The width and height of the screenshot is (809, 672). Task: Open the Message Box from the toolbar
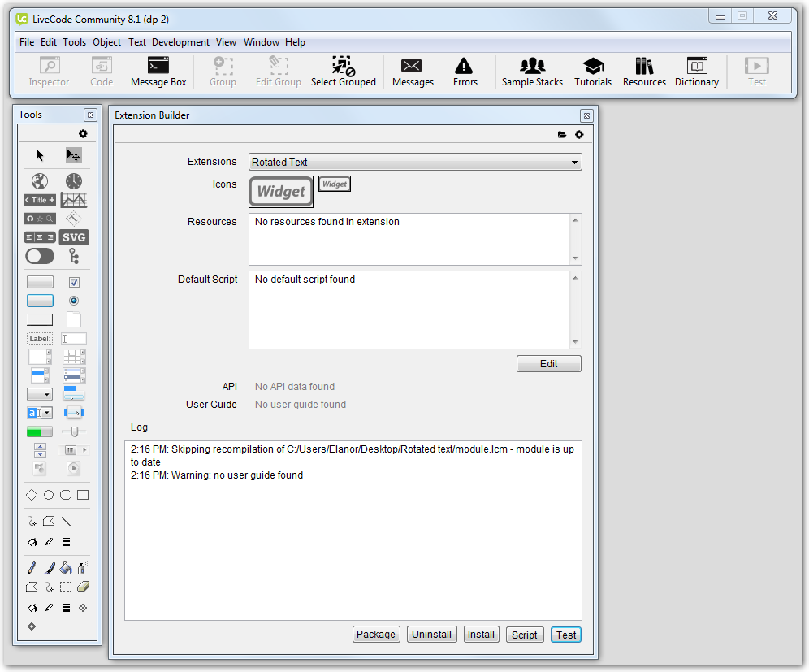click(x=158, y=71)
